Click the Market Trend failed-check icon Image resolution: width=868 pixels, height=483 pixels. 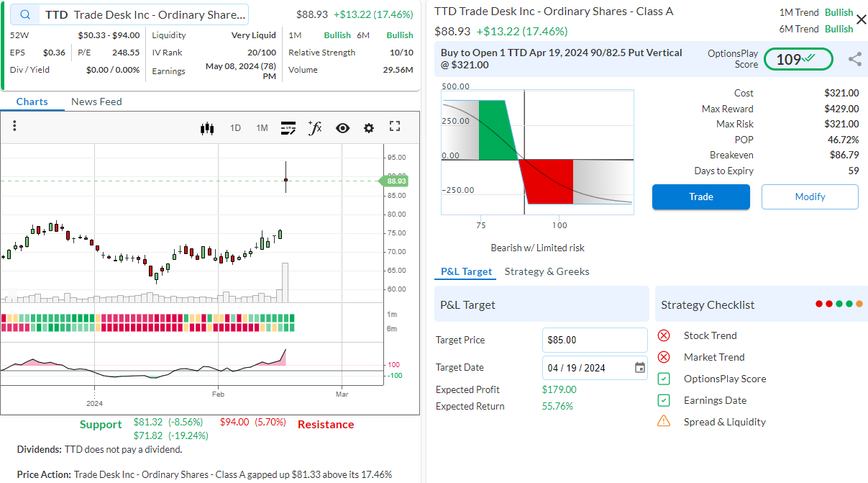tap(664, 357)
